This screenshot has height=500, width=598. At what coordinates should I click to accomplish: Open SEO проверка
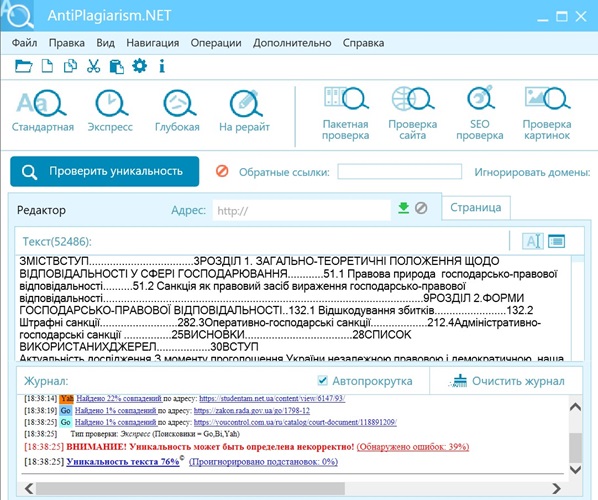tap(480, 114)
